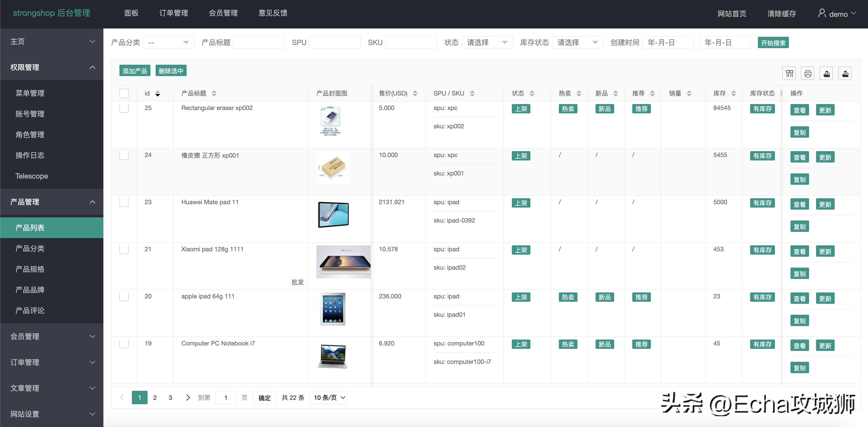Image resolution: width=868 pixels, height=427 pixels.
Task: Click the user avatar icon beside demo
Action: click(x=822, y=13)
